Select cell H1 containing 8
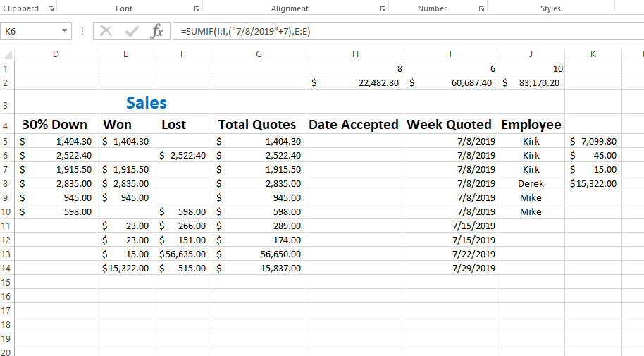This screenshot has width=644, height=356. pos(355,68)
